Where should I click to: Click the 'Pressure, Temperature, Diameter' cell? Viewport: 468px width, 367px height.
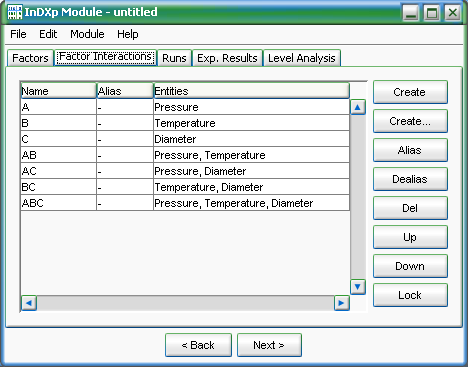252,203
